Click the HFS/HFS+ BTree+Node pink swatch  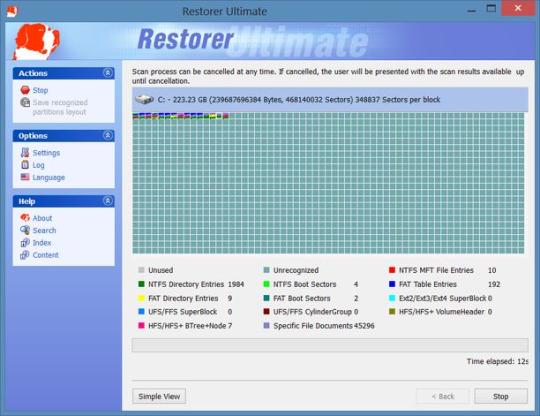(x=141, y=325)
